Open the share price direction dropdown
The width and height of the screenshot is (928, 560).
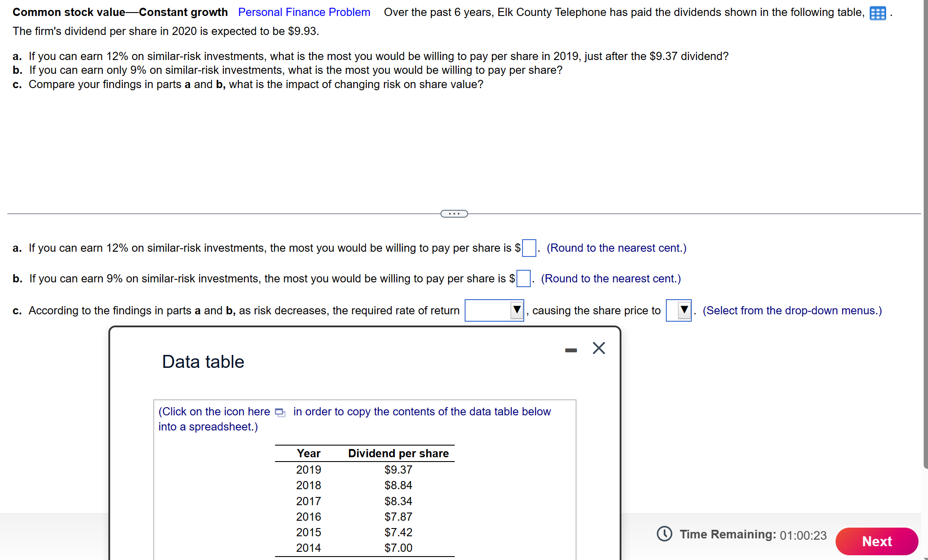[x=678, y=310]
